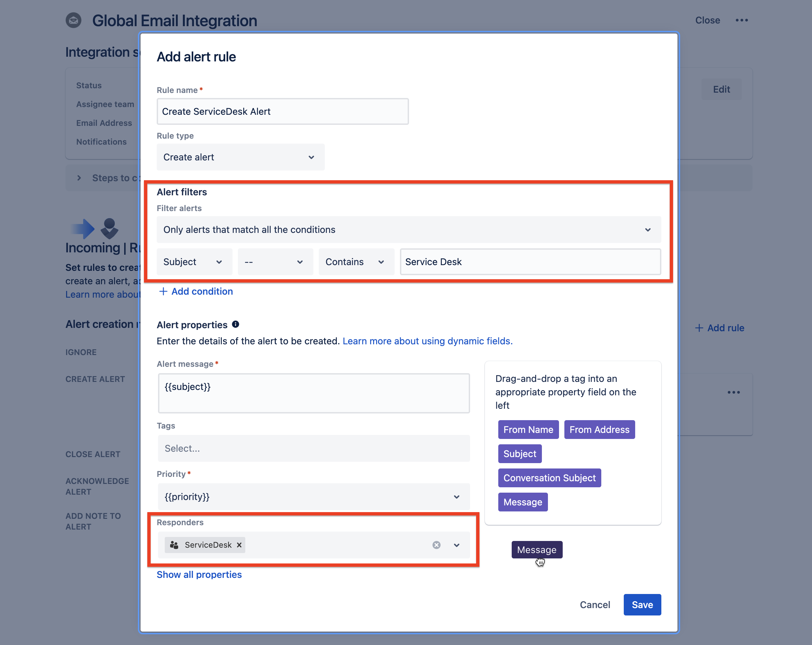812x645 pixels.
Task: Open the Filter alerts conditions dropdown
Action: pyautogui.click(x=409, y=230)
